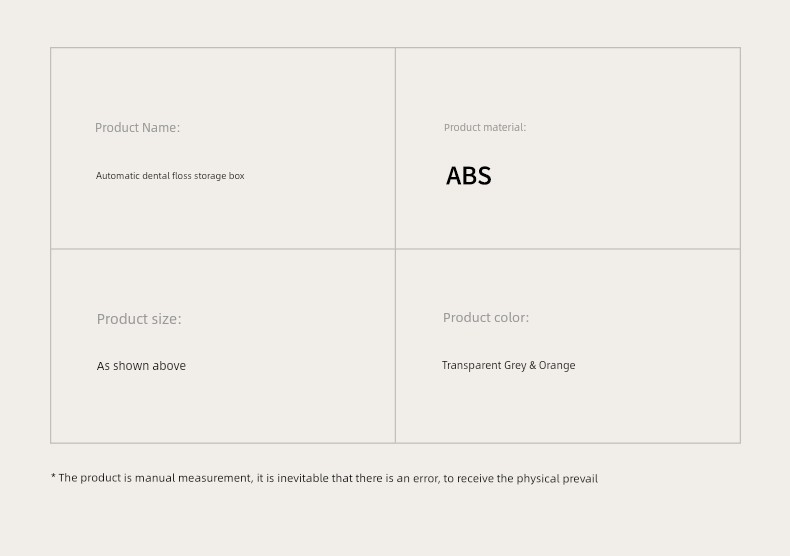Viewport: 790px width, 556px height.
Task: Click the word "Orange" in color value
Action: (557, 365)
